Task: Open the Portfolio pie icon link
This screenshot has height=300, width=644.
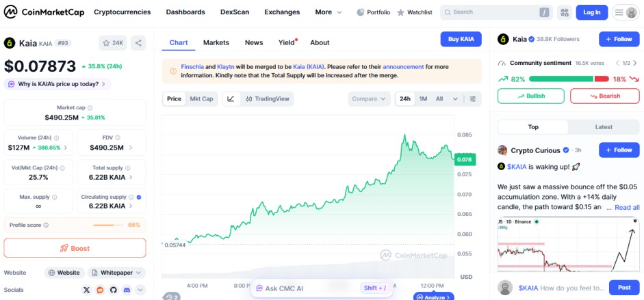Action: click(x=374, y=12)
